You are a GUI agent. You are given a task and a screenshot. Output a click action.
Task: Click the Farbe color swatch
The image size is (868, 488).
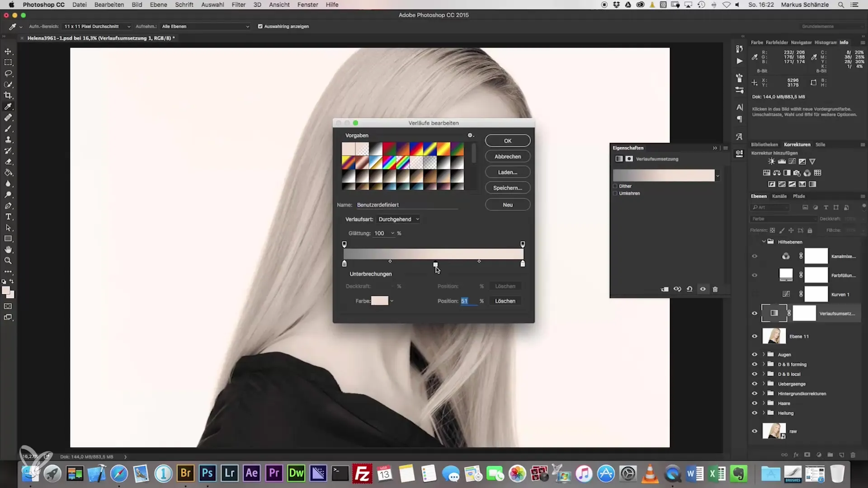pos(379,301)
